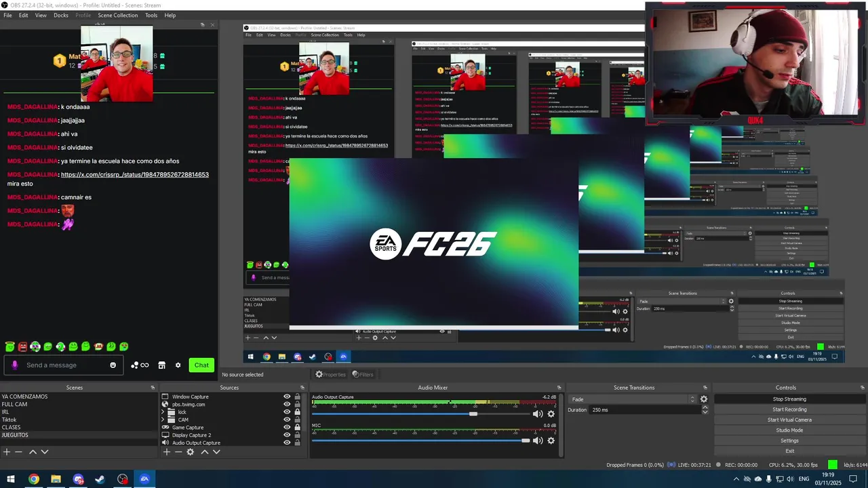Add a new source with plus icon
Image resolution: width=868 pixels, height=488 pixels.
(x=166, y=452)
